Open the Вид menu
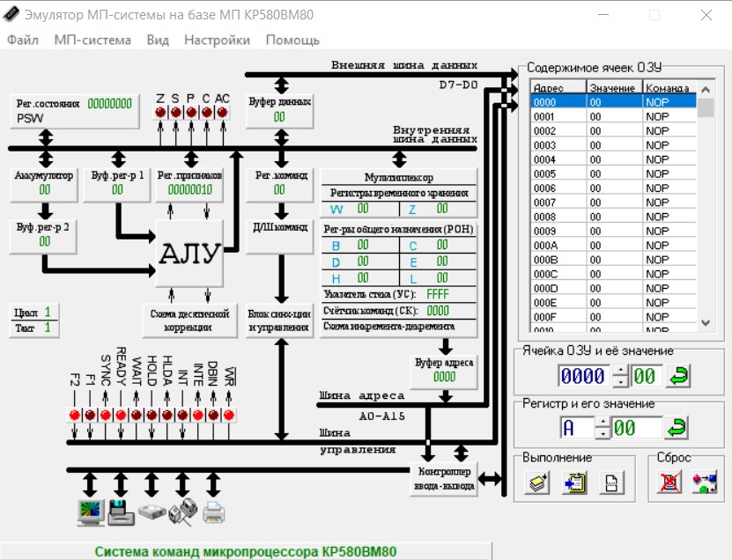This screenshot has height=560, width=732. 158,40
